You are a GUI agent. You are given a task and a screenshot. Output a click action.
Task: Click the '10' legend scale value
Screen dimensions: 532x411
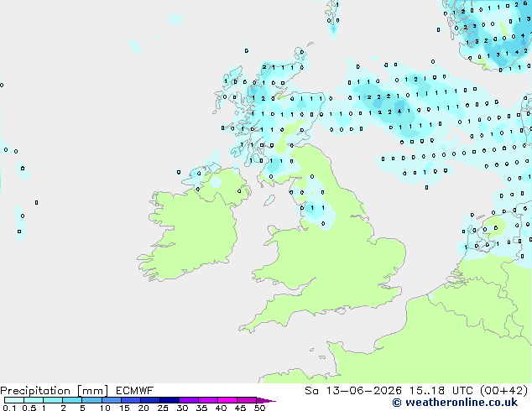click(x=105, y=408)
